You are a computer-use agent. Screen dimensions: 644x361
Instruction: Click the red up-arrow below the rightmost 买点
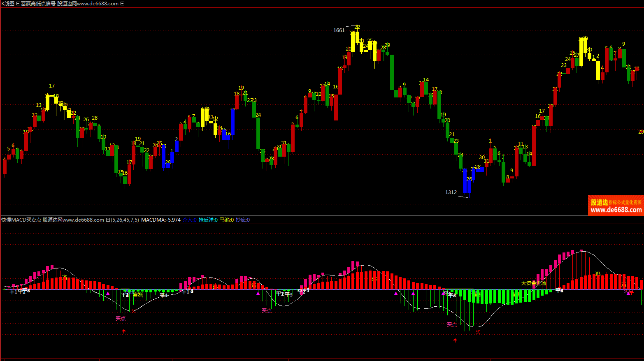point(455,340)
